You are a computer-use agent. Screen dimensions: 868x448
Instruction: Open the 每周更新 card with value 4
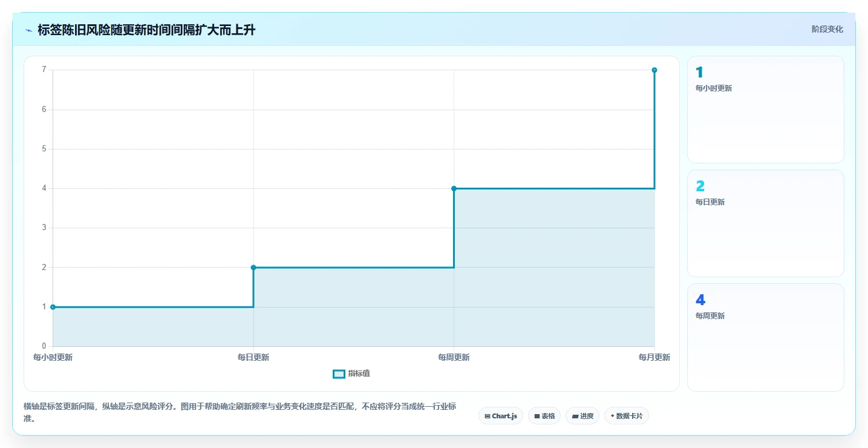(x=766, y=337)
